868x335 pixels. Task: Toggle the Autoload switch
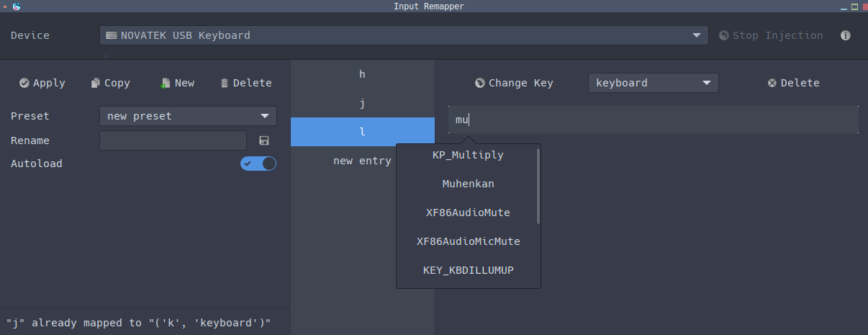(258, 164)
